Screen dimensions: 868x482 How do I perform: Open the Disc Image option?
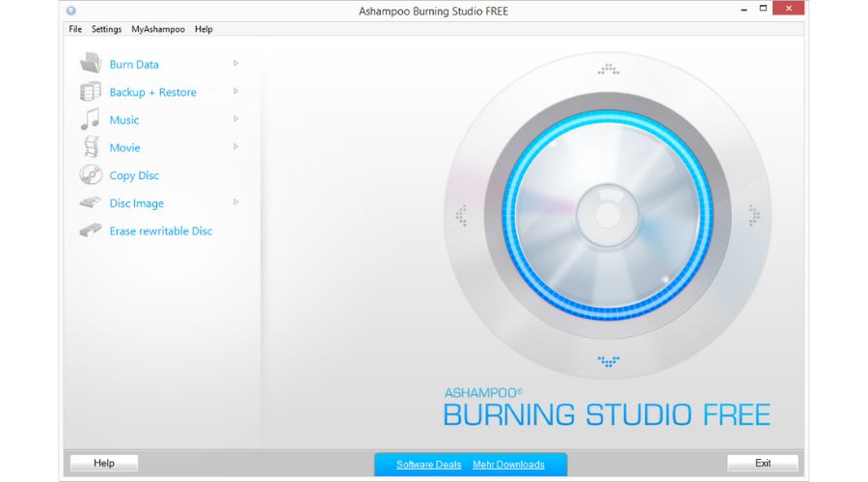click(136, 203)
